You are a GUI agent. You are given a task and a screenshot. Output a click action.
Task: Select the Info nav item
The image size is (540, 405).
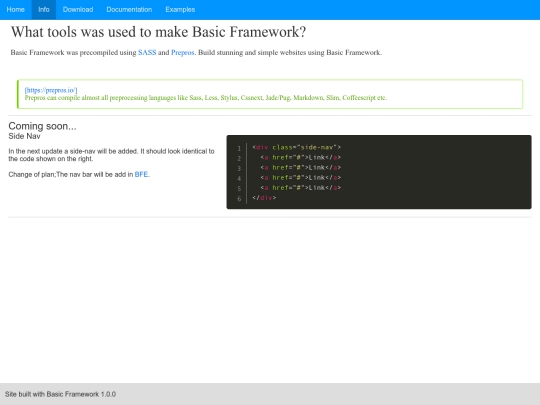44,10
